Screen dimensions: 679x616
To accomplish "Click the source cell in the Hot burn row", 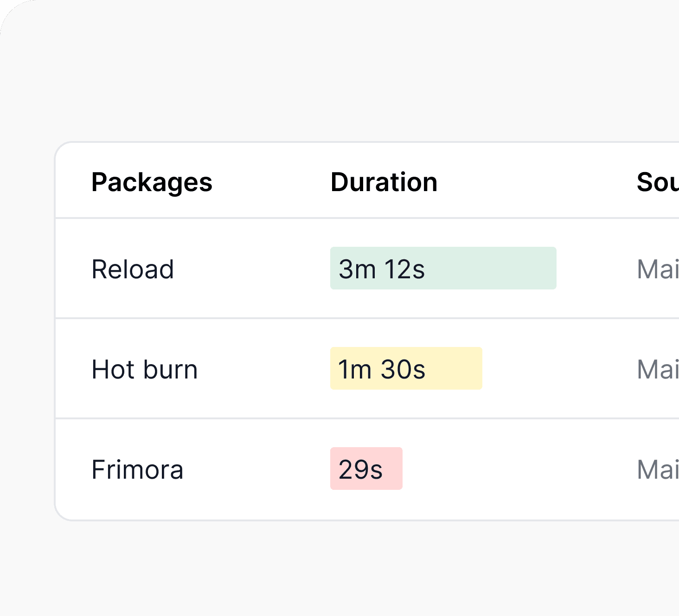I will tap(658, 369).
